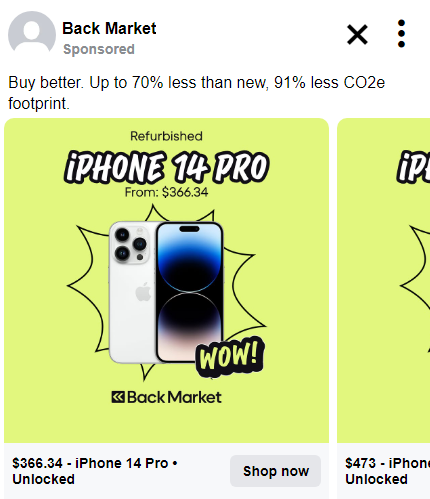Image resolution: width=430 pixels, height=499 pixels.
Task: Click the Back Market arrow logo mark
Action: point(118,397)
